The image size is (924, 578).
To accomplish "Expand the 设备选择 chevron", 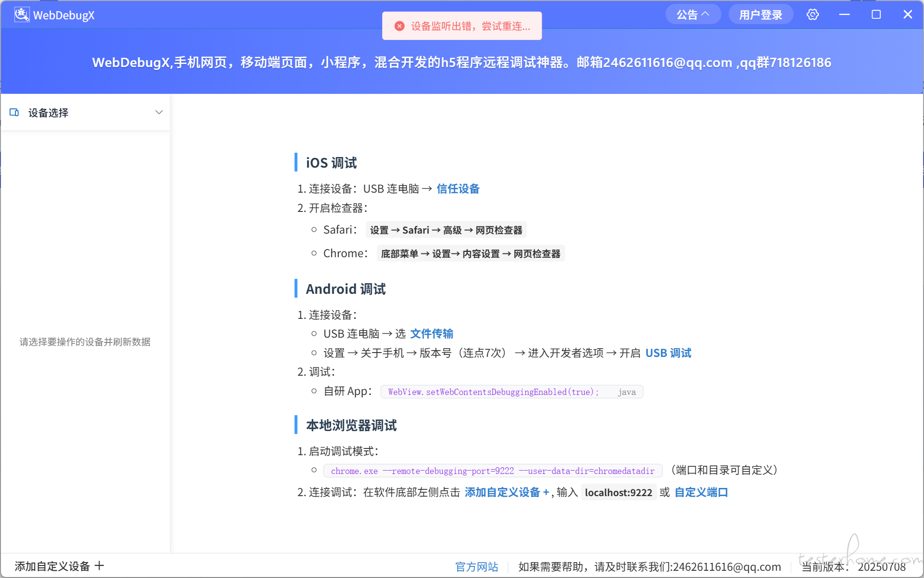I will [x=159, y=112].
